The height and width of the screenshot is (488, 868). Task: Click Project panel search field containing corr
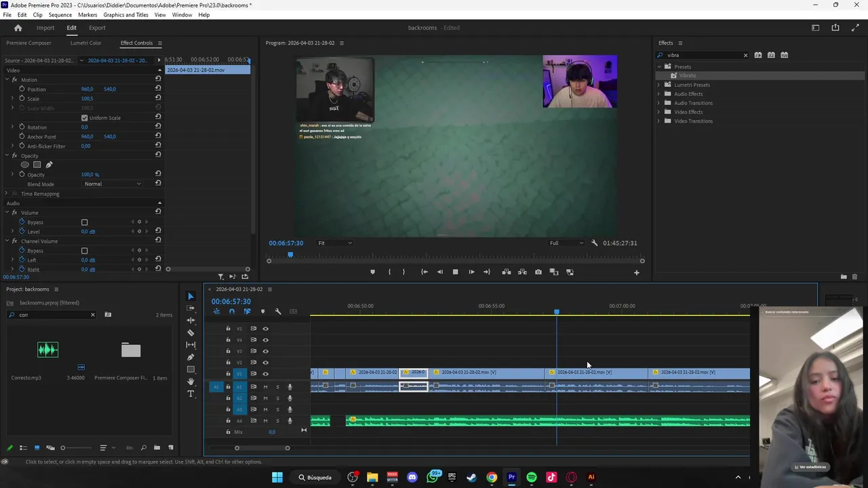tap(52, 314)
